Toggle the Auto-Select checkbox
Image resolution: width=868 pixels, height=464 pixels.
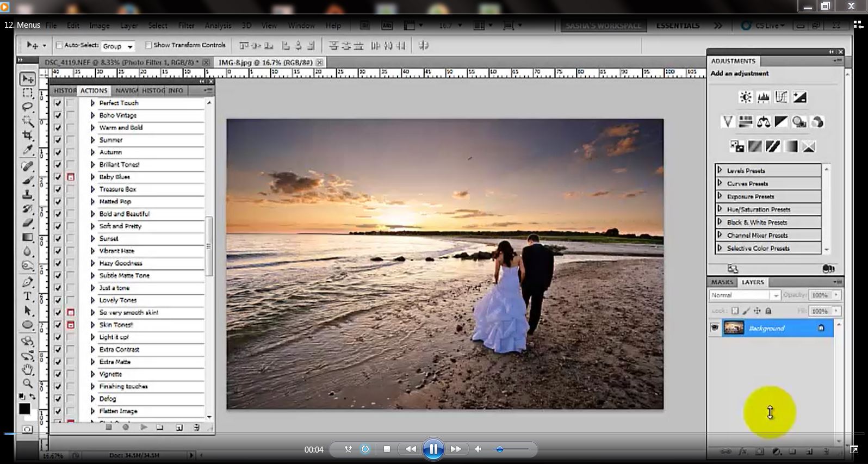pos(59,45)
